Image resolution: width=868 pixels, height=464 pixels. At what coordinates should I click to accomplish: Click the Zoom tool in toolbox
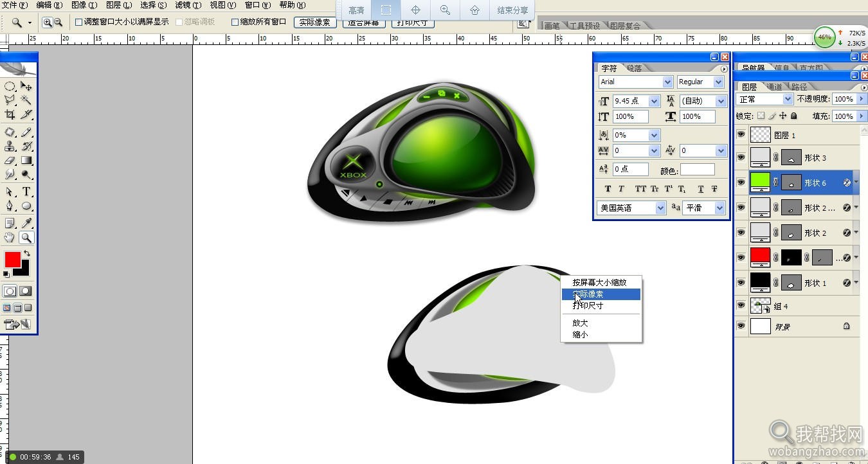(26, 238)
